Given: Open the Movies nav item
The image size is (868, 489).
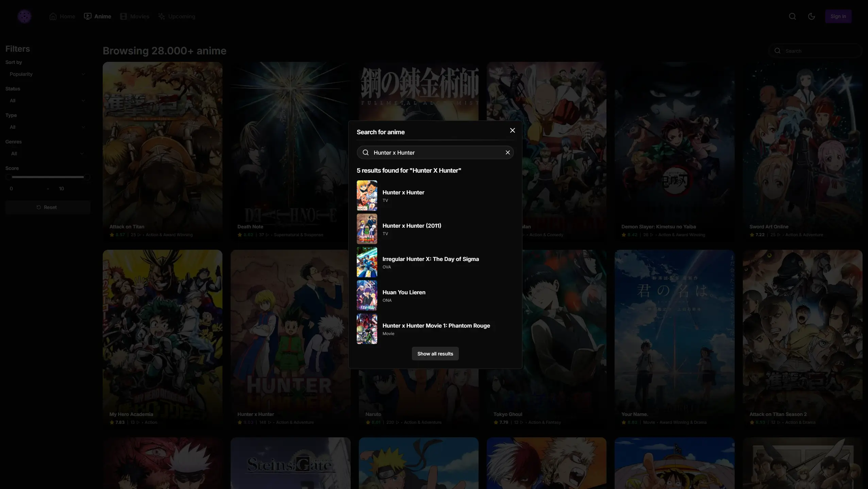Looking at the screenshot, I should pos(135,16).
